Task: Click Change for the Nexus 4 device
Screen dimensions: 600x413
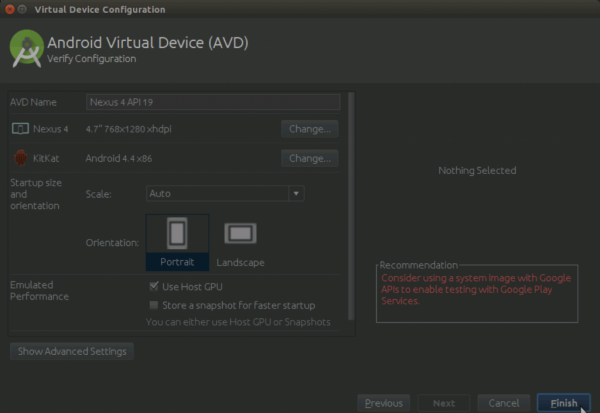Action: (310, 129)
